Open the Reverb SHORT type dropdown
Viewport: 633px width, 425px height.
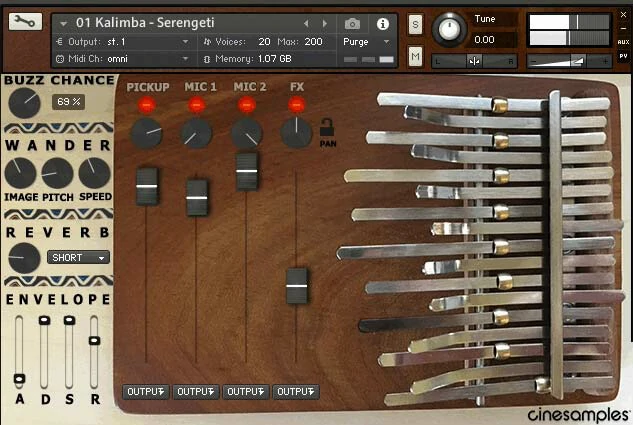coord(78,257)
